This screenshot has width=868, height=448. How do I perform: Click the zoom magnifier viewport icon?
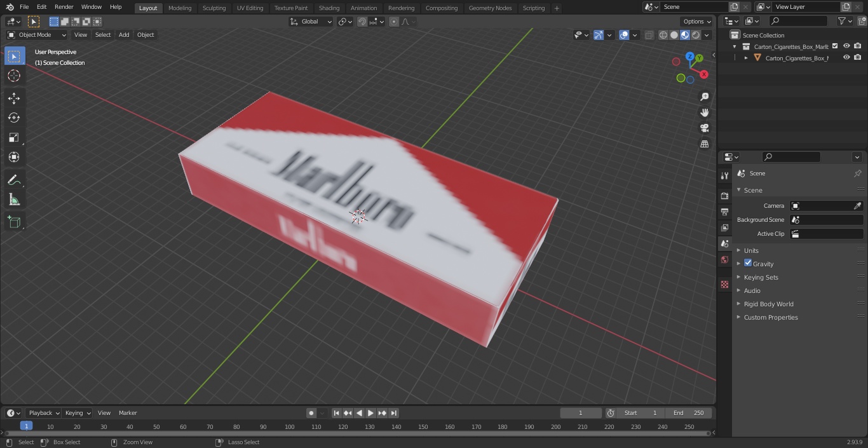tap(704, 97)
